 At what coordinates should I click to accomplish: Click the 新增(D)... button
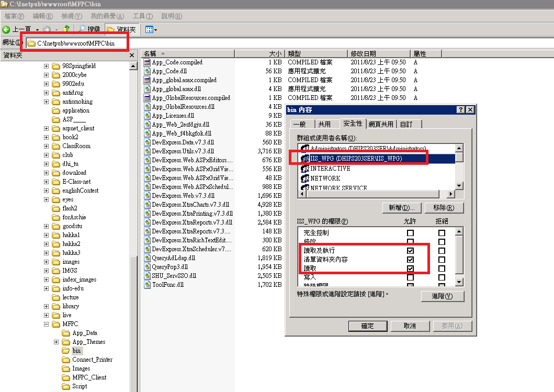pos(402,208)
